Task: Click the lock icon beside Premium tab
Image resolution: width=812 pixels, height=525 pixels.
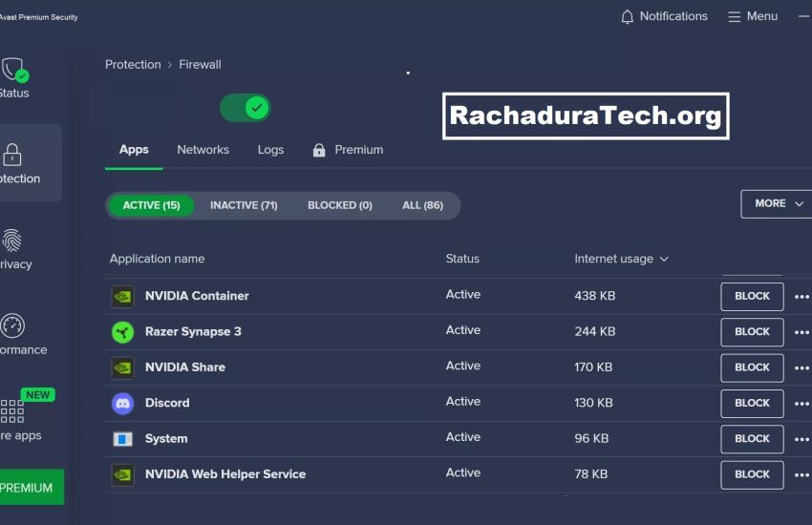Action: (x=319, y=150)
